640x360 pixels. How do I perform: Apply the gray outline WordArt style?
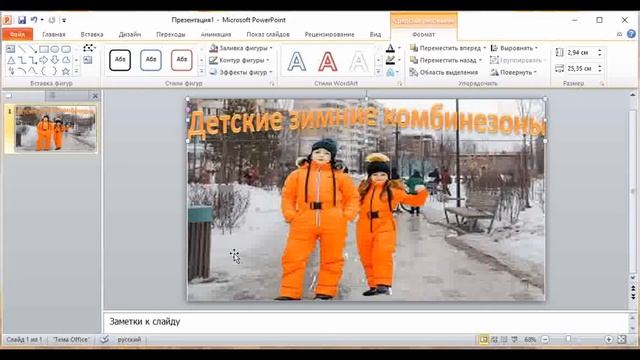coord(297,61)
